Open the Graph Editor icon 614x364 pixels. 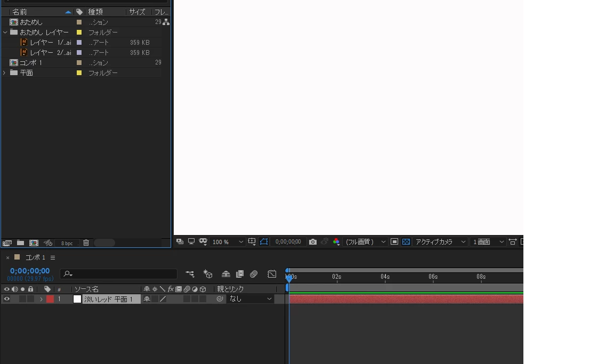tap(272, 274)
